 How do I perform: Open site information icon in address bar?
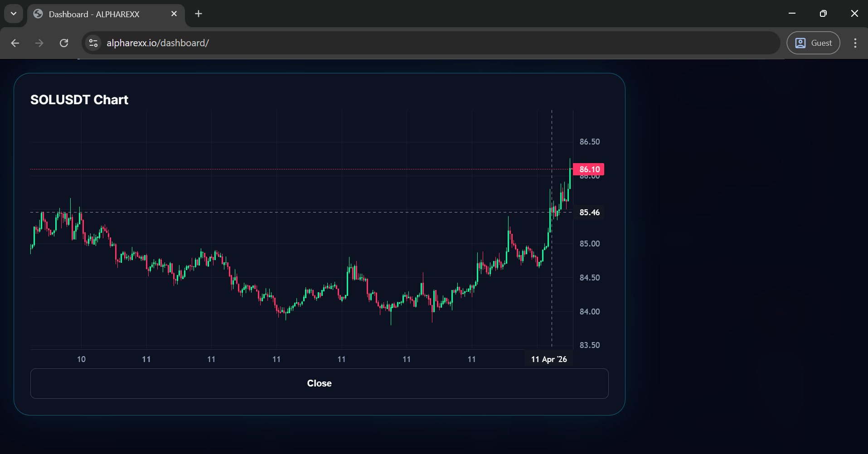(93, 43)
